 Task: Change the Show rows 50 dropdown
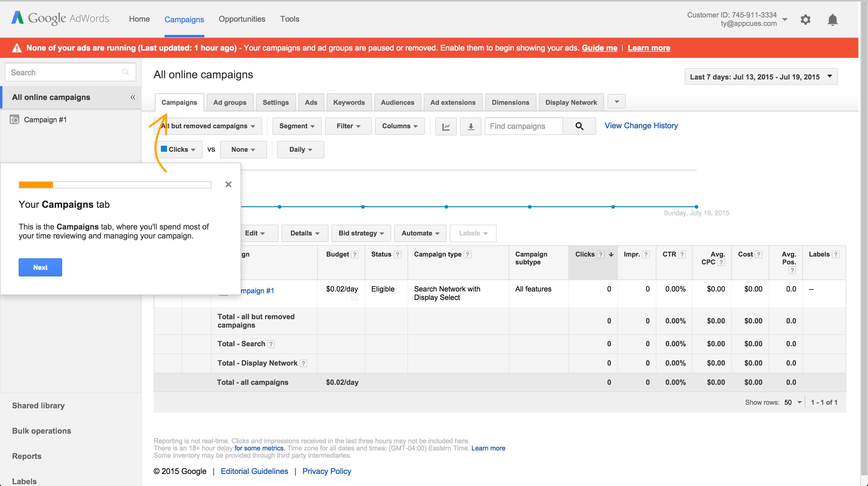click(793, 403)
